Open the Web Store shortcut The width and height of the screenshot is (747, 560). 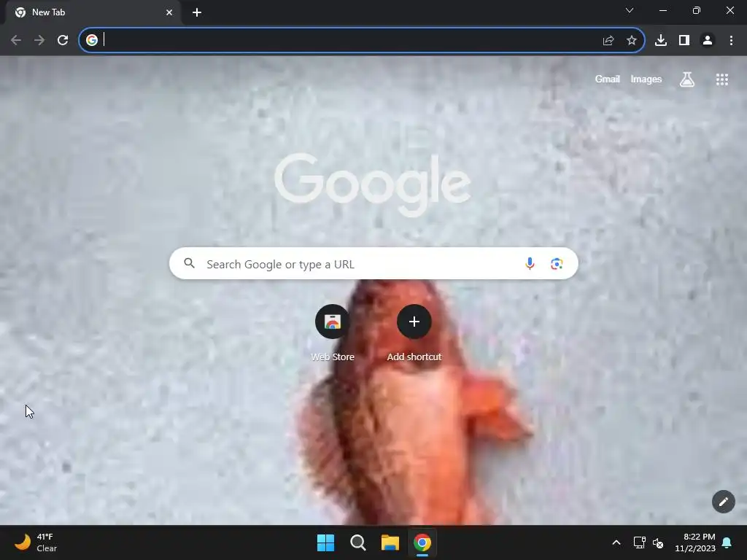click(333, 332)
